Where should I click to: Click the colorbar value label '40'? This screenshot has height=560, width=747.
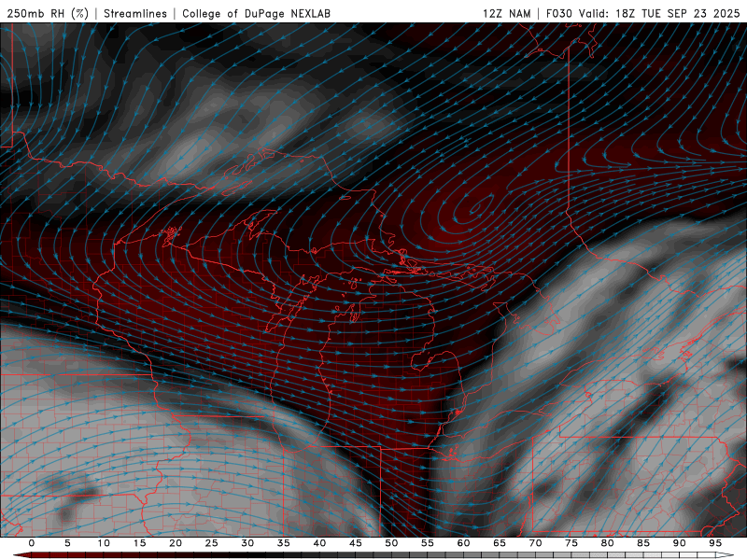319,543
